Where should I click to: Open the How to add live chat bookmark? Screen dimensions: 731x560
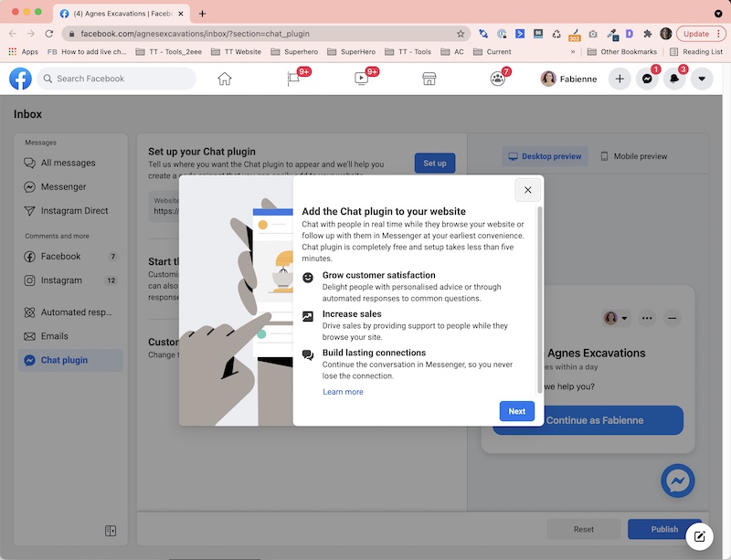(87, 52)
